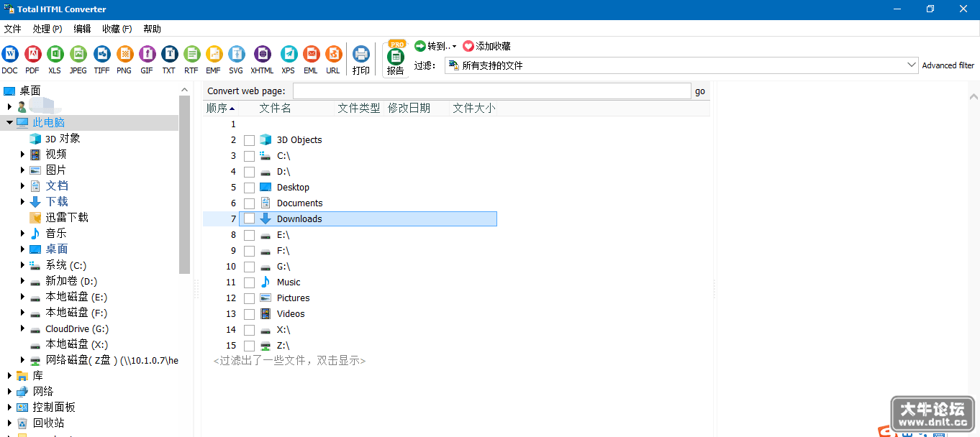980x437 pixels.
Task: Check the Documents row checkbox
Action: click(249, 203)
